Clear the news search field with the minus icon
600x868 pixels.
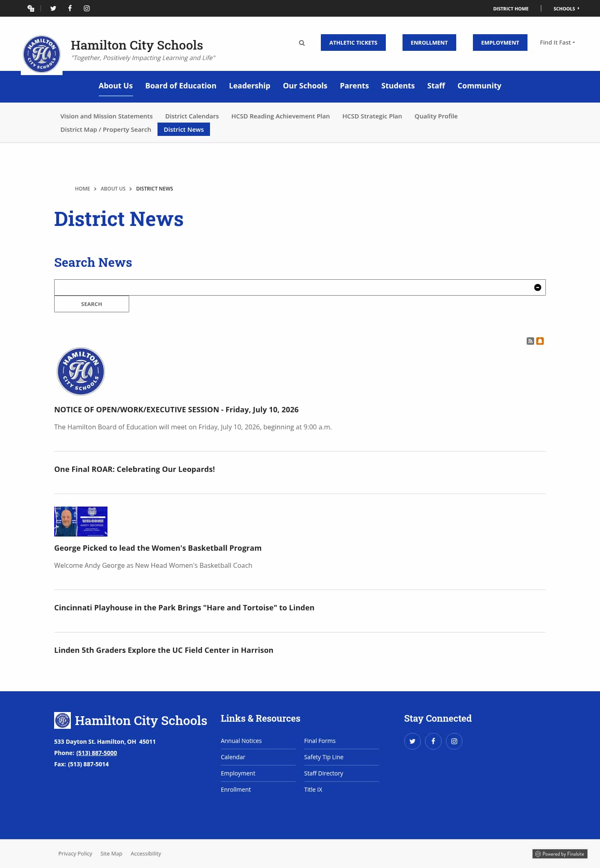[x=537, y=287]
